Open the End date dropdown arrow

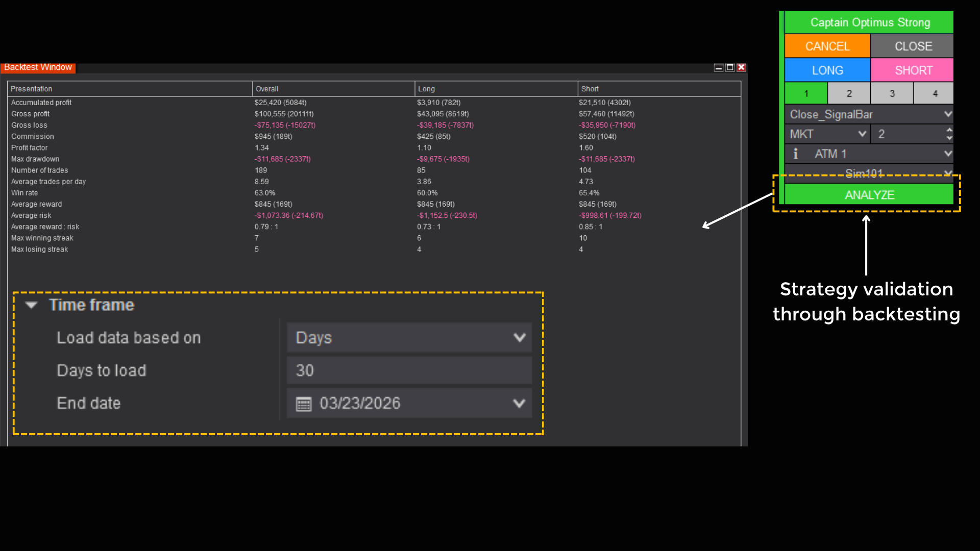[x=519, y=404]
